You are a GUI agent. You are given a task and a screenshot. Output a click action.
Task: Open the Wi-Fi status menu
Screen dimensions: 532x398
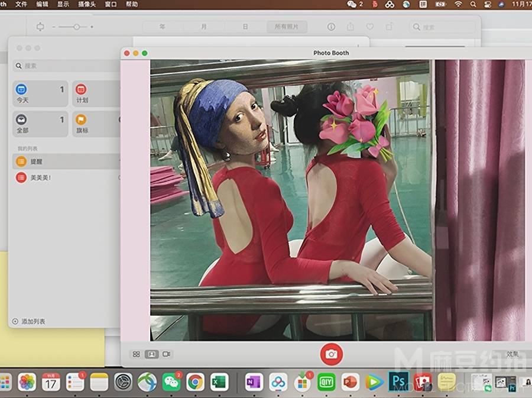(x=458, y=4)
